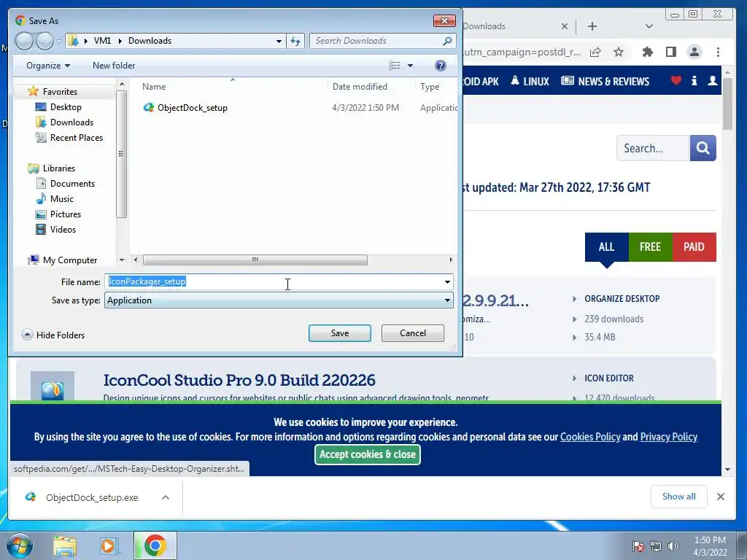Open ICON EDITOR category link
747x560 pixels.
(x=609, y=378)
